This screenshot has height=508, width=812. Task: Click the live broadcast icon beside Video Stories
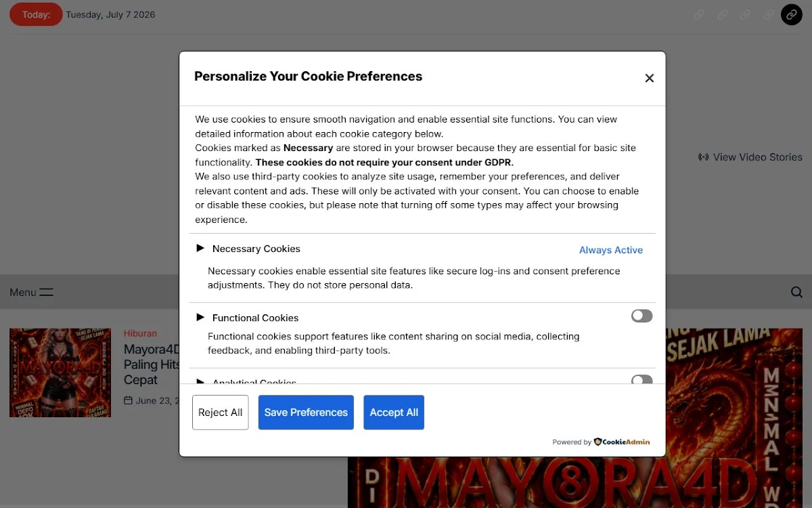703,157
